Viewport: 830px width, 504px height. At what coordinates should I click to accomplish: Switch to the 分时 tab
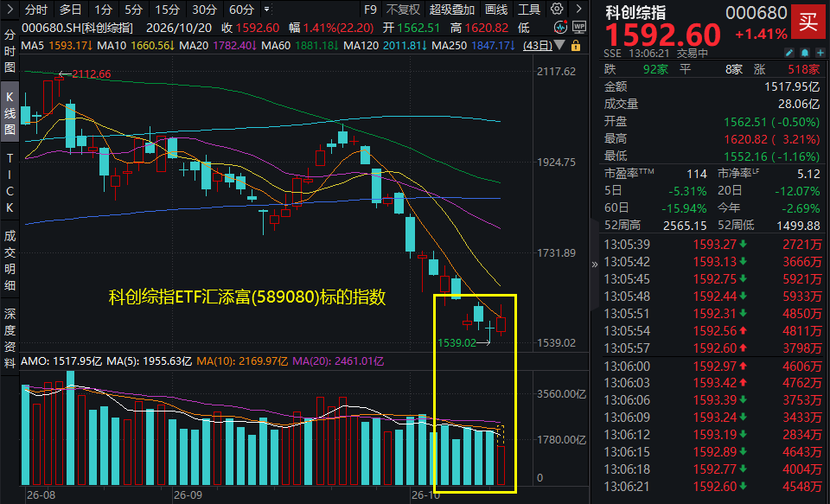pyautogui.click(x=36, y=10)
